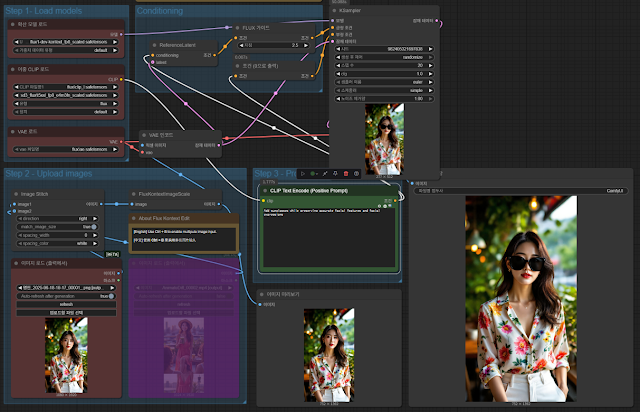Toggle match_image_size in Image Stitch
This screenshot has width=640, height=412.
(x=58, y=227)
